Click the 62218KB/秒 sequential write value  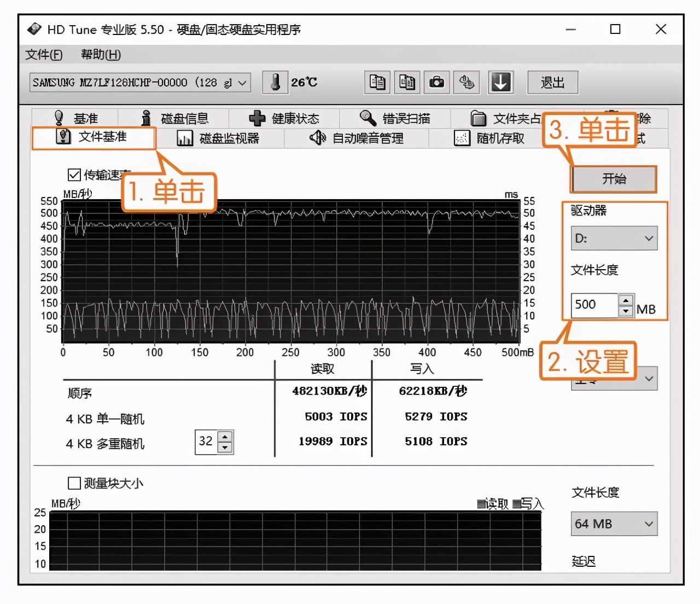coord(433,391)
